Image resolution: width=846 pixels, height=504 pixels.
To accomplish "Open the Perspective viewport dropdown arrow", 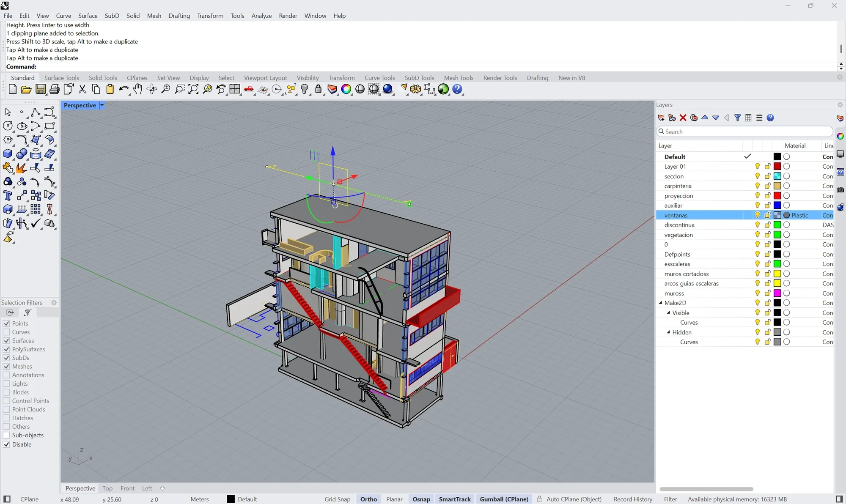I will click(x=102, y=105).
